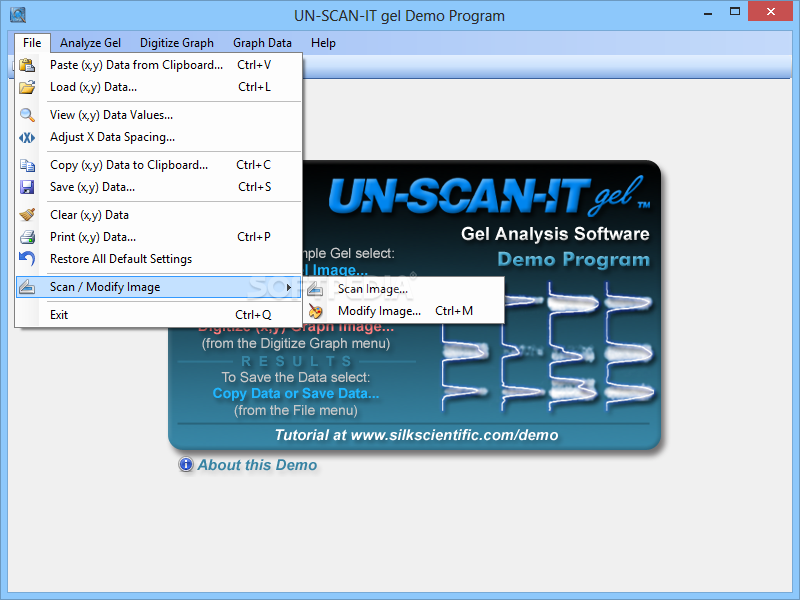Click Tutorial at www.silkscientific.com/demo link

tap(416, 435)
